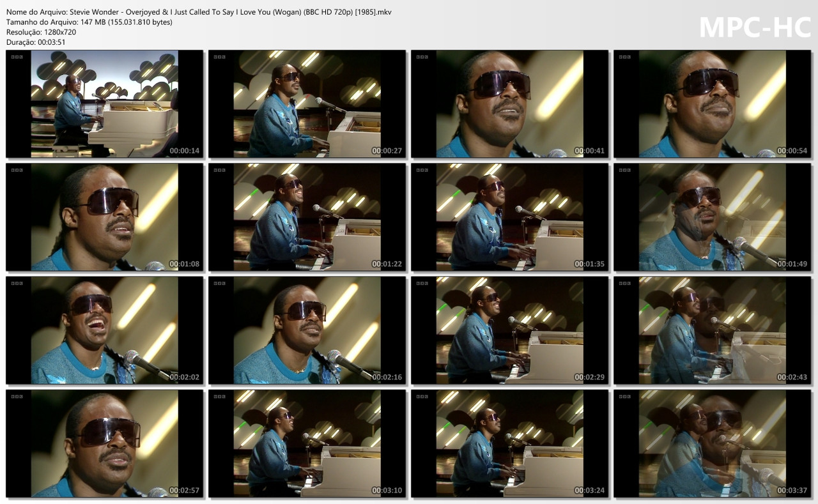Click the 'Duração: 00:03:51' label
The width and height of the screenshot is (818, 504).
36,38
